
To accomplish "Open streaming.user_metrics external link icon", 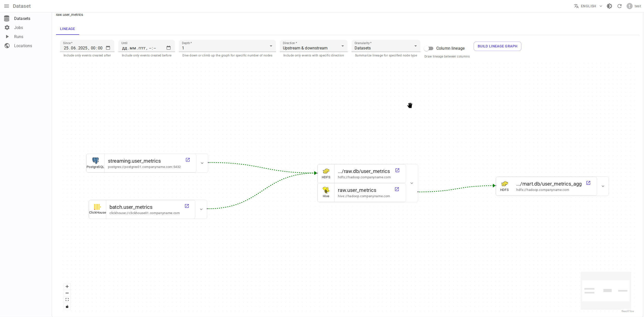I will click(x=187, y=160).
